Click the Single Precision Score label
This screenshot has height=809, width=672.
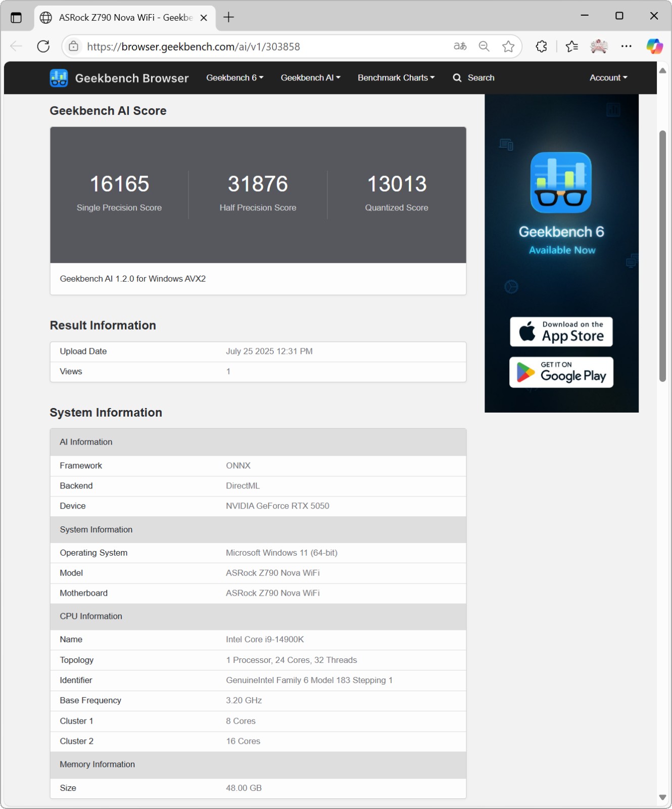pyautogui.click(x=119, y=208)
